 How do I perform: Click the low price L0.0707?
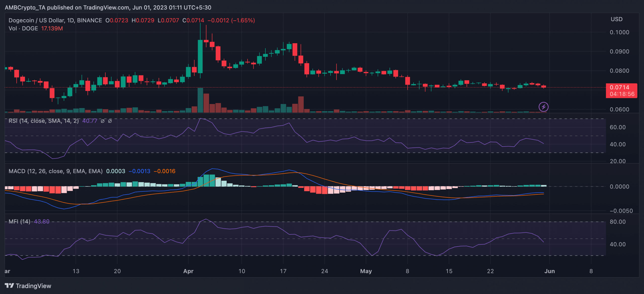pyautogui.click(x=168, y=20)
